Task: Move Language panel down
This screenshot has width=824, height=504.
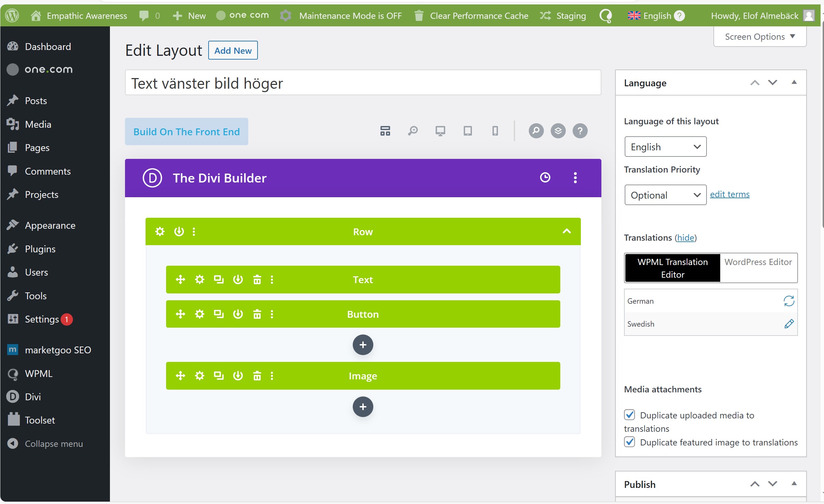Action: [x=773, y=83]
